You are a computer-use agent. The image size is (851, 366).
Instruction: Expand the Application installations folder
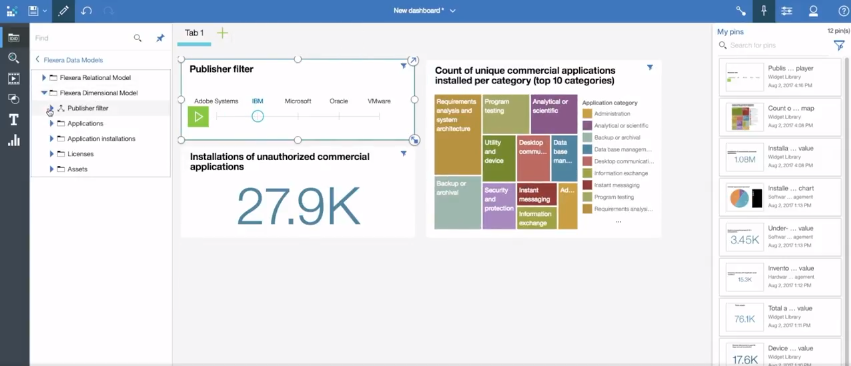pos(51,138)
